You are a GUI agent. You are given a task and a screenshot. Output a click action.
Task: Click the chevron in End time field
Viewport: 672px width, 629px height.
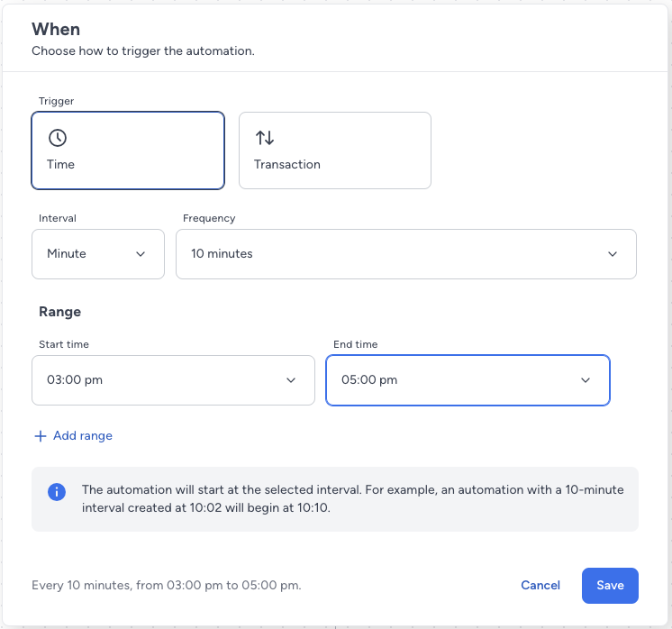point(586,380)
